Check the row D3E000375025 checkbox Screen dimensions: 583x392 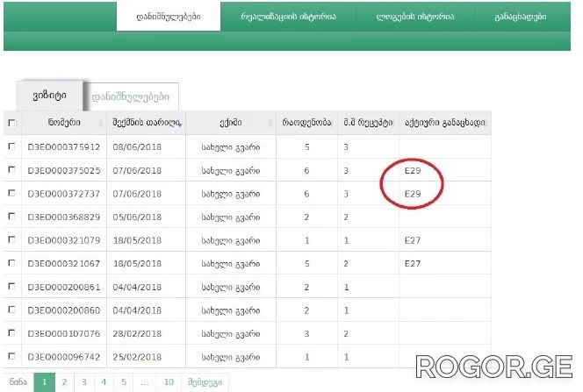[x=12, y=170]
